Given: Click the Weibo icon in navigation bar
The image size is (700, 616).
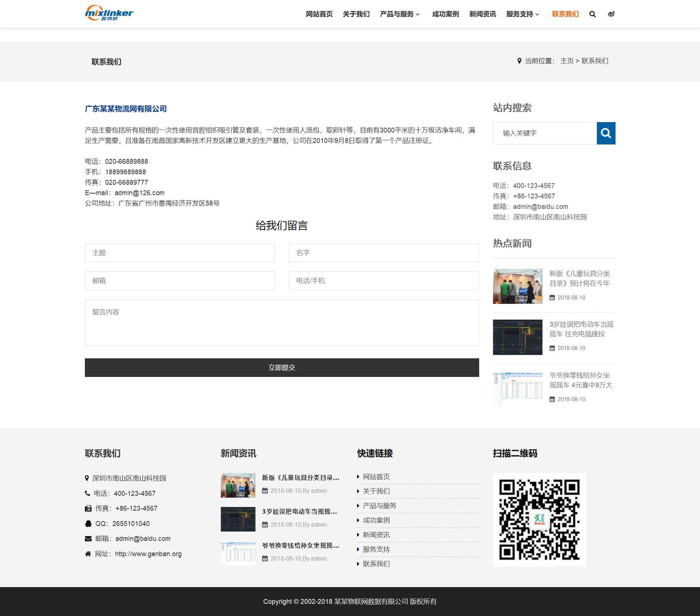Looking at the screenshot, I should point(611,14).
